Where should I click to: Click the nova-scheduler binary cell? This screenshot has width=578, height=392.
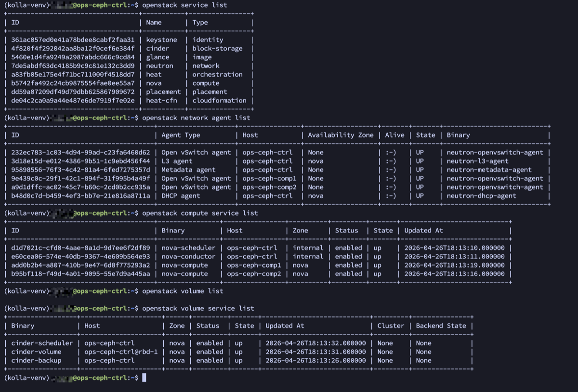188,248
